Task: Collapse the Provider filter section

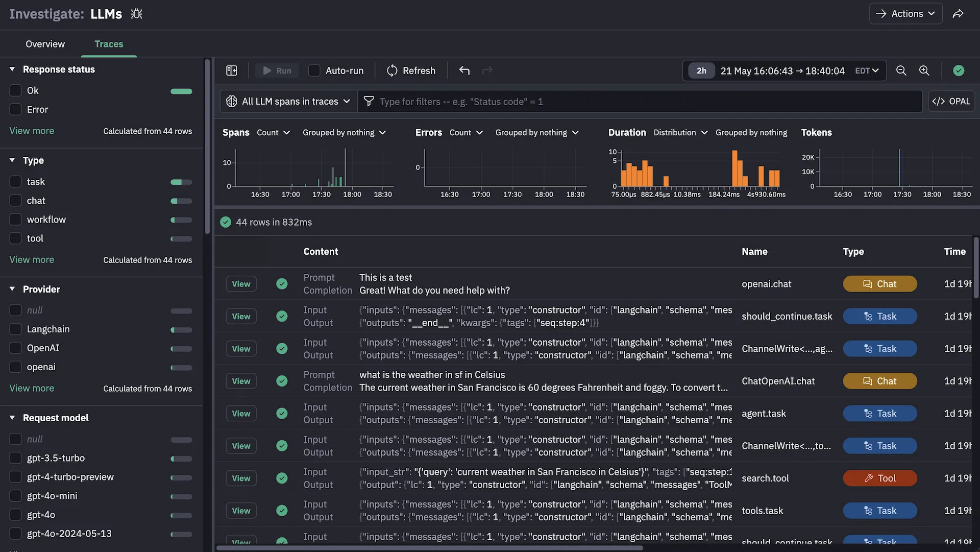Action: pyautogui.click(x=12, y=289)
